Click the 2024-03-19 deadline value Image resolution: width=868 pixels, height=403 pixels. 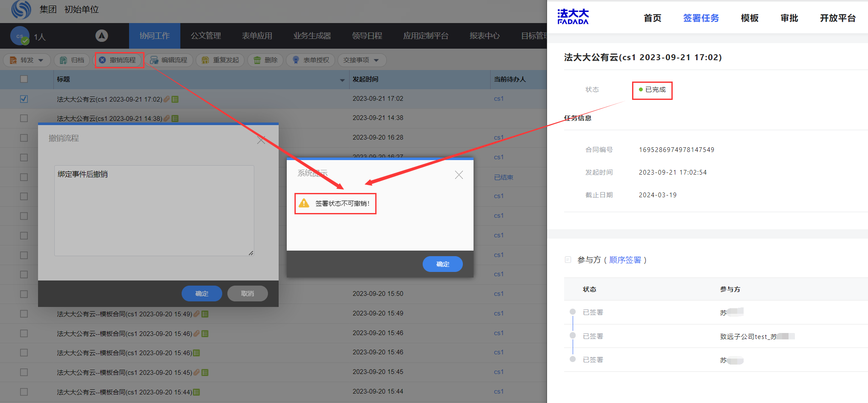pyautogui.click(x=658, y=195)
